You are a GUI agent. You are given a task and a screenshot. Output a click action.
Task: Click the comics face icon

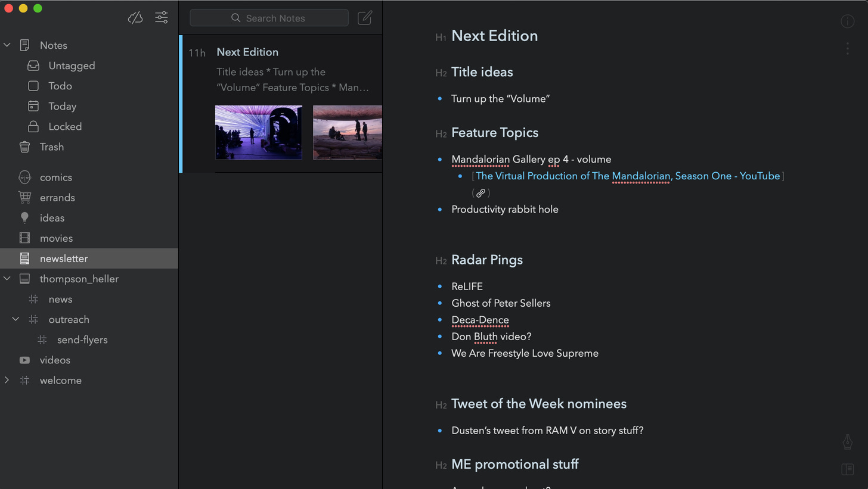(24, 177)
